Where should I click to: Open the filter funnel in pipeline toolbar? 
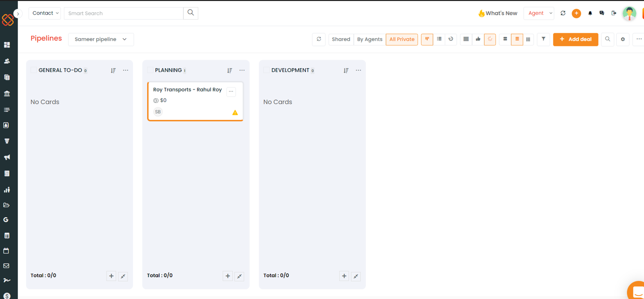tap(543, 39)
